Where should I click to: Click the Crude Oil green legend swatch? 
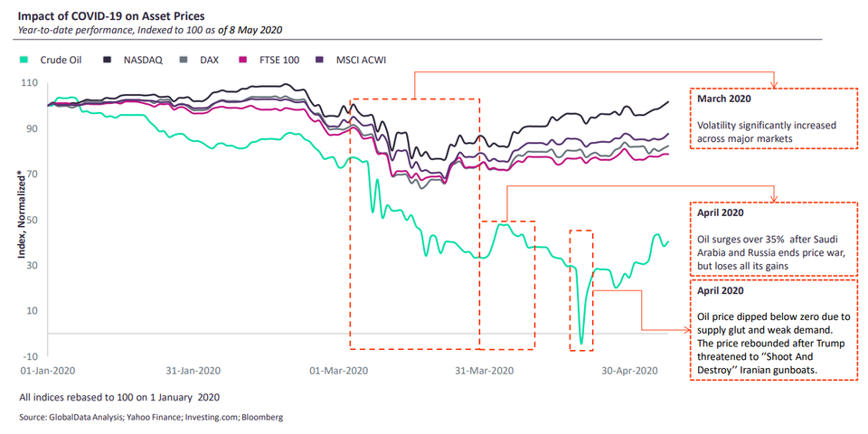pos(24,60)
